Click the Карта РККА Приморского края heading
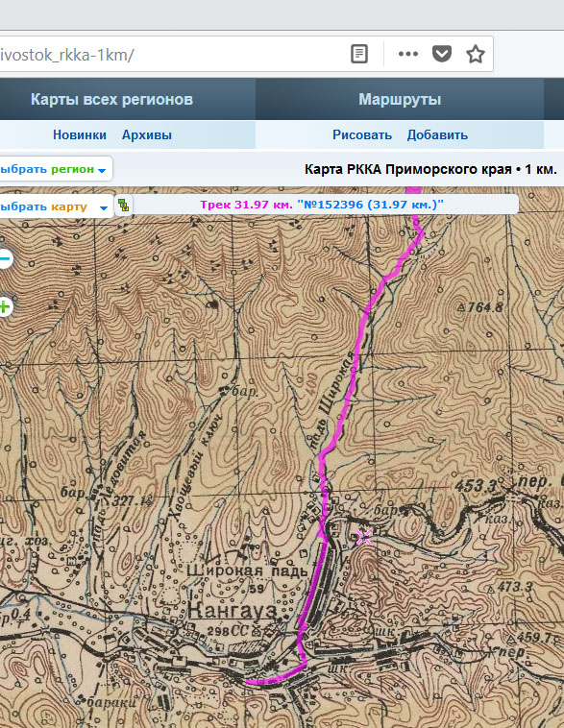 click(430, 169)
